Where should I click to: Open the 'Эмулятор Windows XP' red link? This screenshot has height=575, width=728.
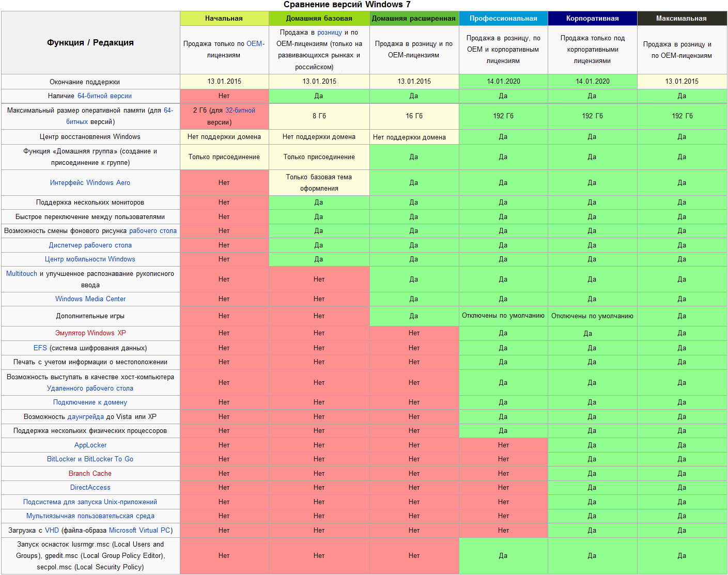[x=90, y=333]
